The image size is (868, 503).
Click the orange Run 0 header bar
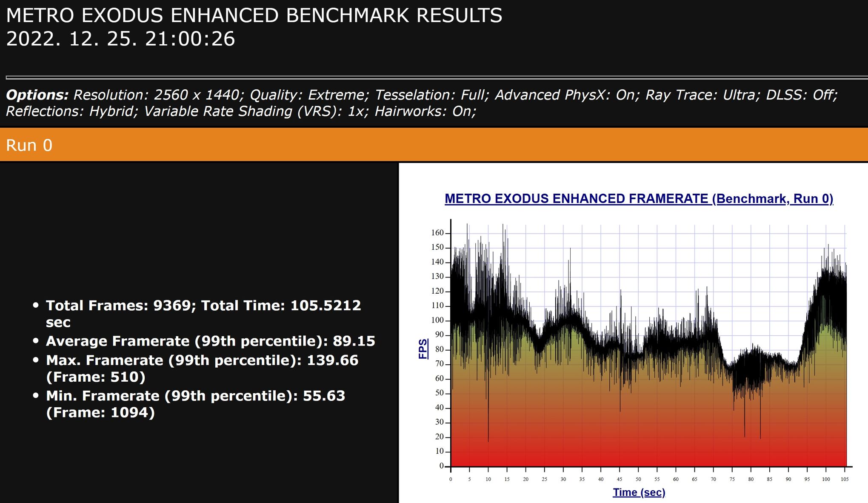(434, 145)
